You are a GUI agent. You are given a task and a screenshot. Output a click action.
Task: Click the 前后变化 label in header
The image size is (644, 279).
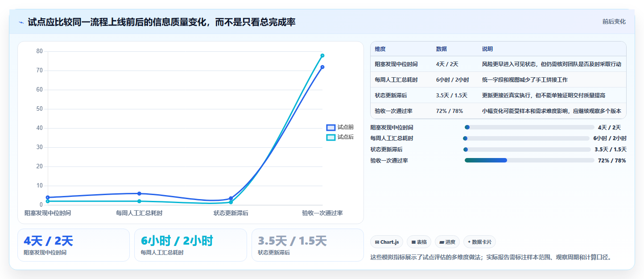614,21
